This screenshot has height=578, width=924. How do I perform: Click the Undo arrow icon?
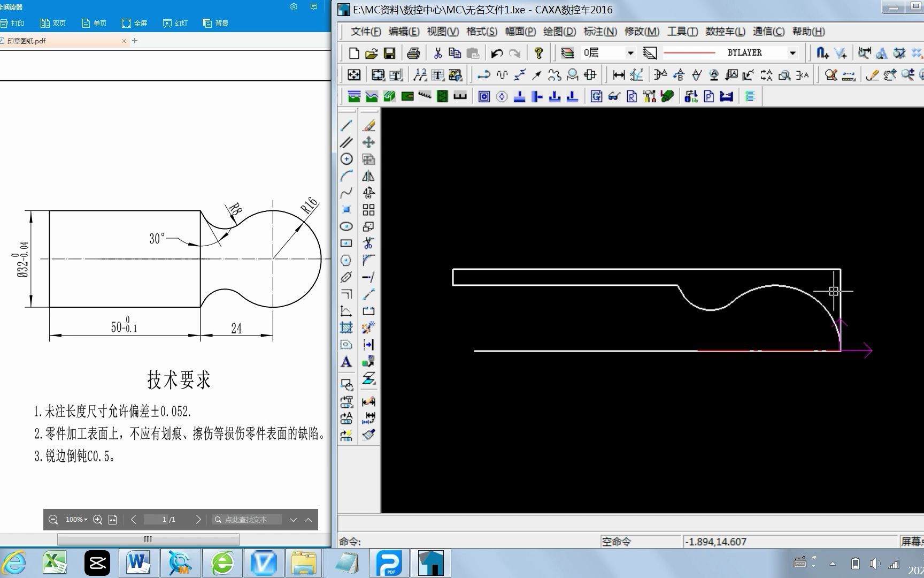[497, 53]
